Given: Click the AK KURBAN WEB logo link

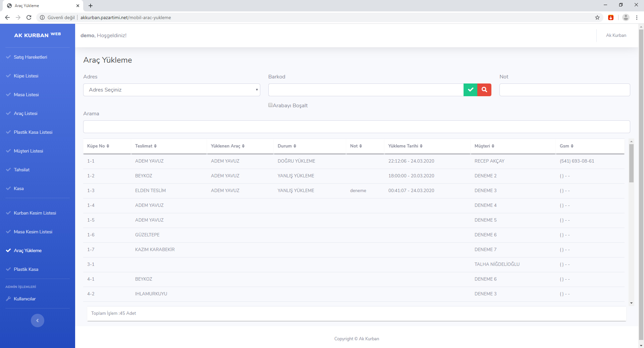Looking at the screenshot, I should coord(37,35).
